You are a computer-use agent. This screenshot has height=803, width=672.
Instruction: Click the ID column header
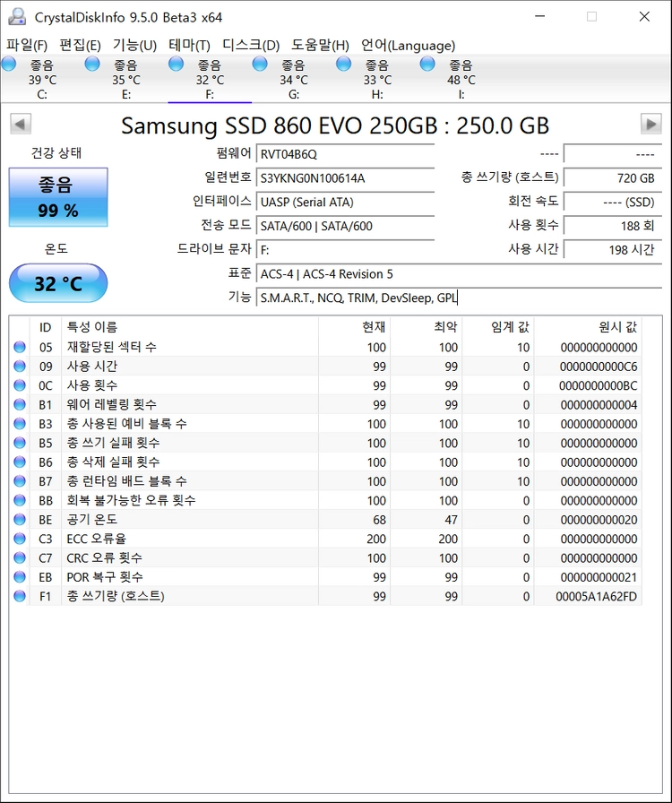46,327
